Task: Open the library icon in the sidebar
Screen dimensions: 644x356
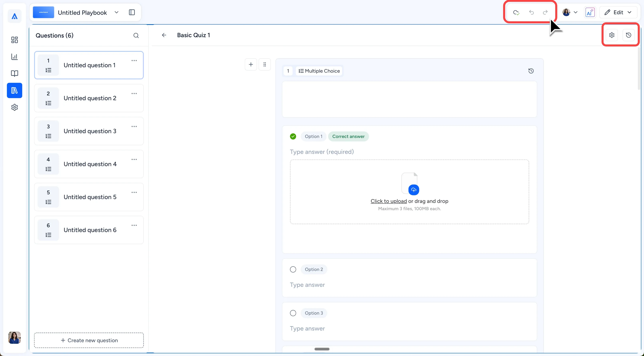Action: (x=14, y=91)
